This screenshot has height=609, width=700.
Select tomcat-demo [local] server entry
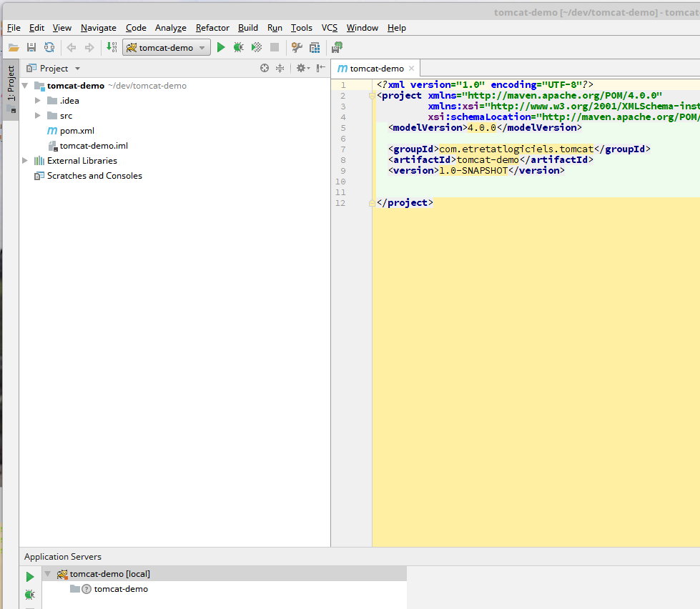[x=110, y=574]
